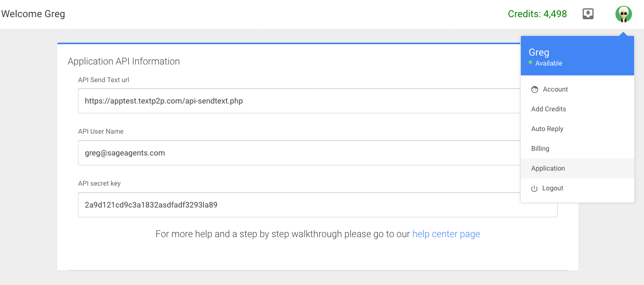This screenshot has width=644, height=285.
Task: Click the Greg name in blue header
Action: [539, 52]
